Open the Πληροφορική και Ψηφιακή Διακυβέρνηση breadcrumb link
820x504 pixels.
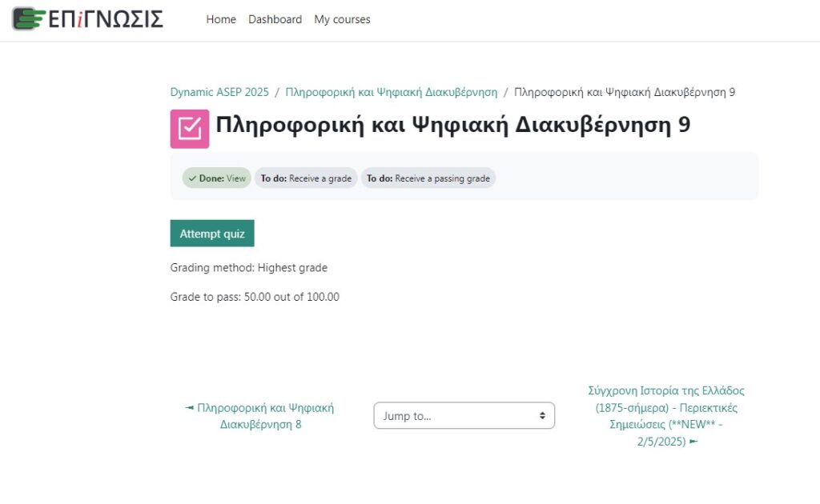391,92
